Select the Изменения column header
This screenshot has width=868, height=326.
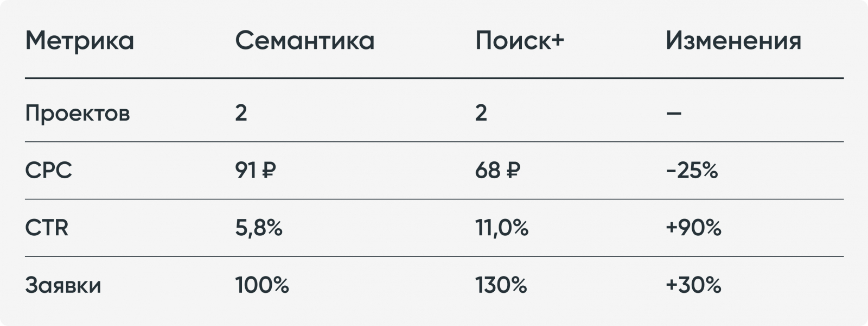click(x=733, y=41)
